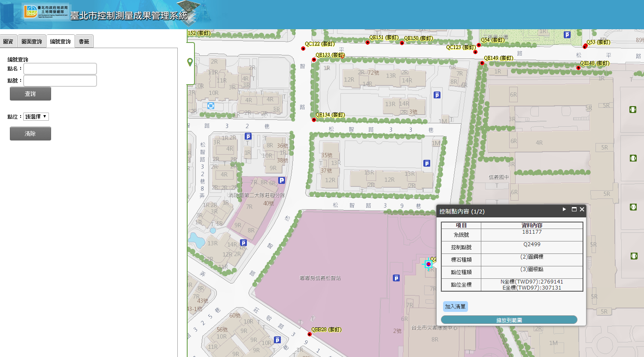The width and height of the screenshot is (644, 357).
Task: Maximize the control point info popup
Action: (x=574, y=209)
